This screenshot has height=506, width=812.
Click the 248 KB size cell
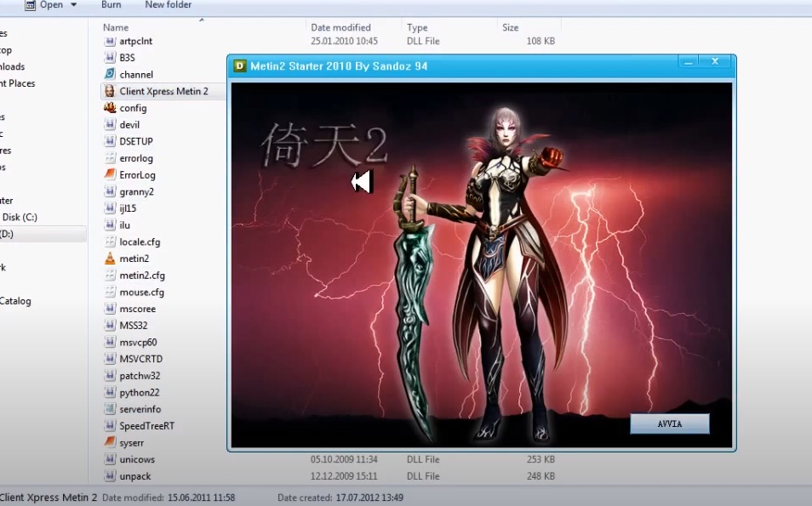point(540,476)
